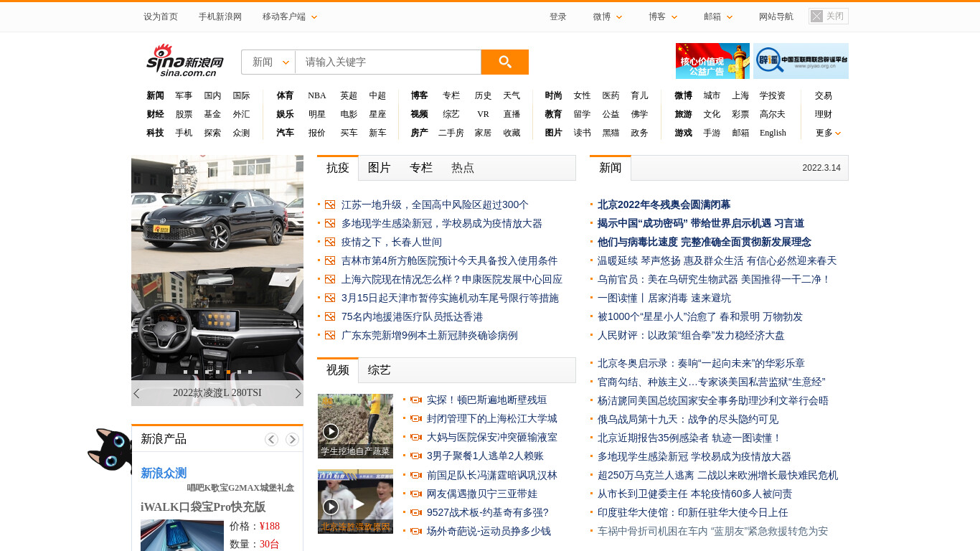Open headline 北京2022年冬残奥会圆满闭幕

coord(664,204)
